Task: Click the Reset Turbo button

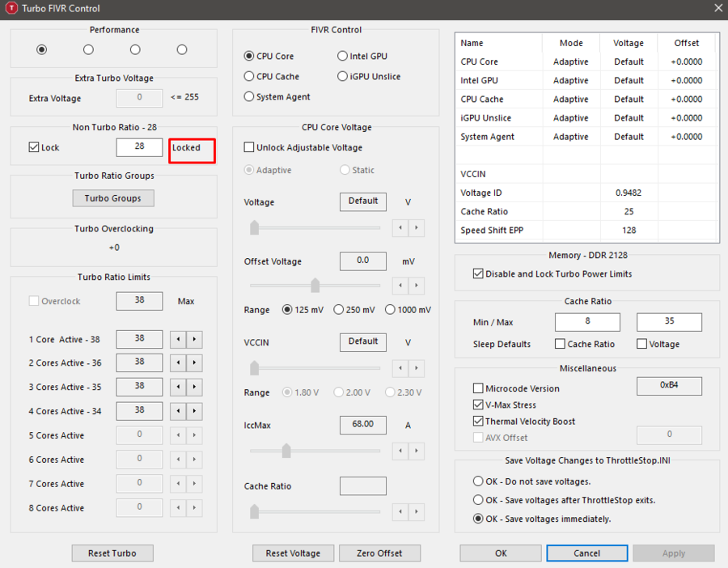Action: pyautogui.click(x=112, y=553)
